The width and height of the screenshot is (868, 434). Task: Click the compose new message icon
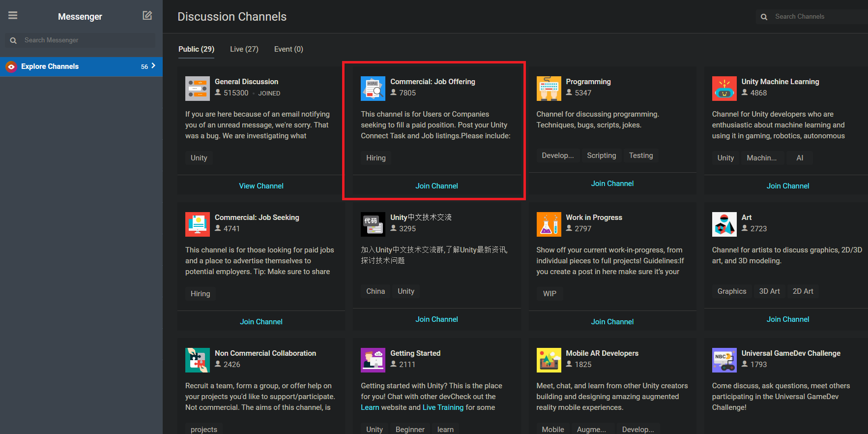coord(147,16)
